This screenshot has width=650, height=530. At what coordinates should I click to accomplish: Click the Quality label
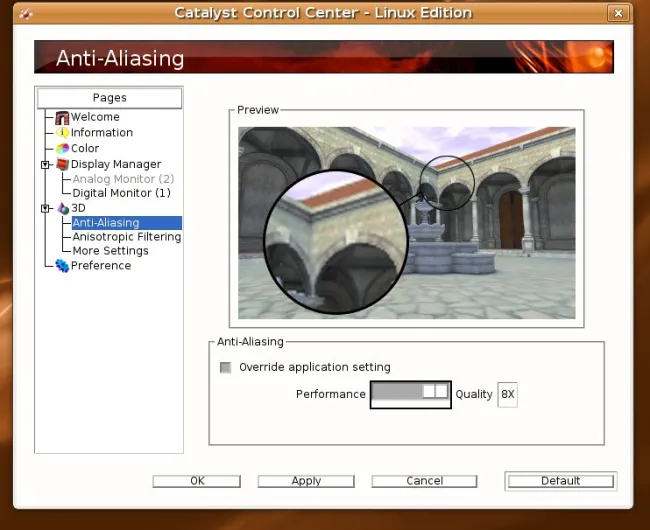474,394
